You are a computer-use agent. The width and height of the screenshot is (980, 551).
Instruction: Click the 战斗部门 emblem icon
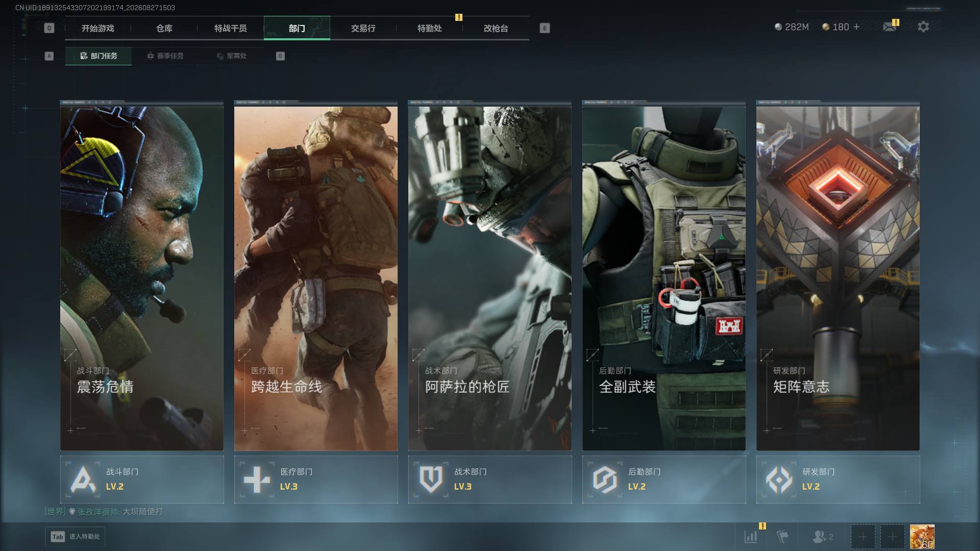83,480
